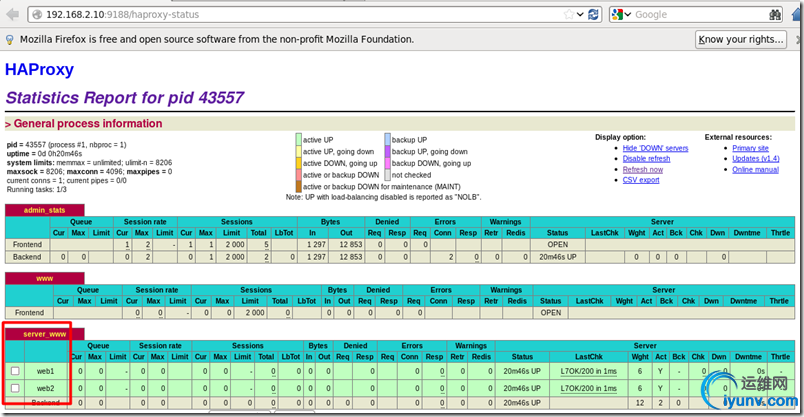Click the LastChk column header in server_www
The height and width of the screenshot is (417, 804).
click(x=589, y=356)
